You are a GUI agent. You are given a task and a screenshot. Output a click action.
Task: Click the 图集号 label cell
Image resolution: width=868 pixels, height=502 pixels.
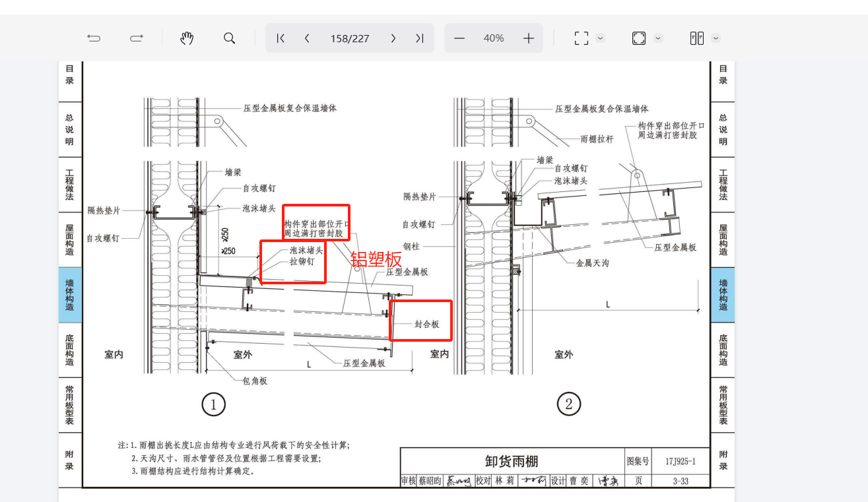(638, 461)
